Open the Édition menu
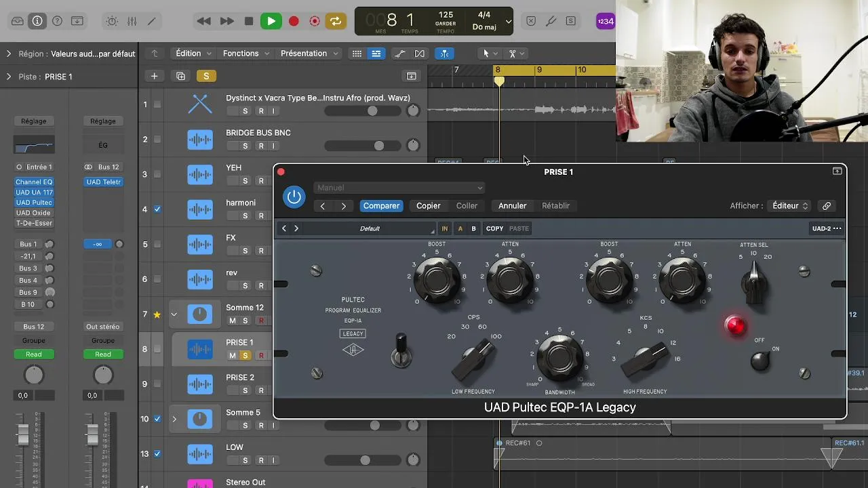This screenshot has height=488, width=868. pos(194,54)
